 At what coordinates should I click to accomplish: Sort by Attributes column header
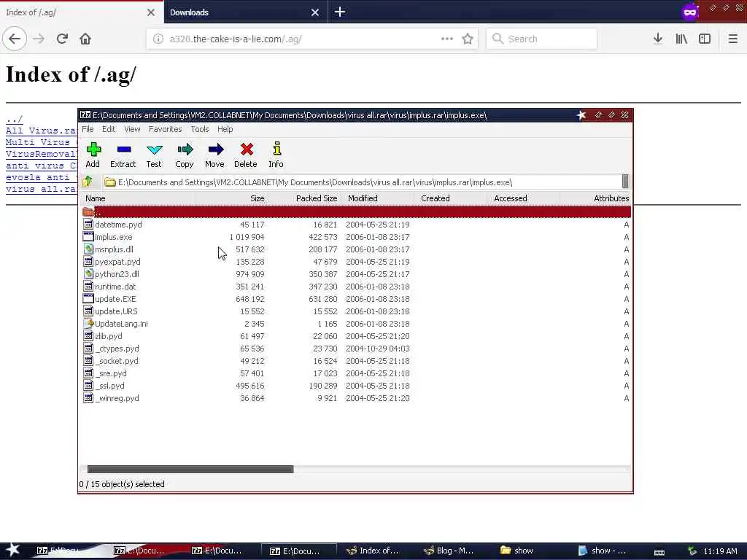(x=597, y=198)
